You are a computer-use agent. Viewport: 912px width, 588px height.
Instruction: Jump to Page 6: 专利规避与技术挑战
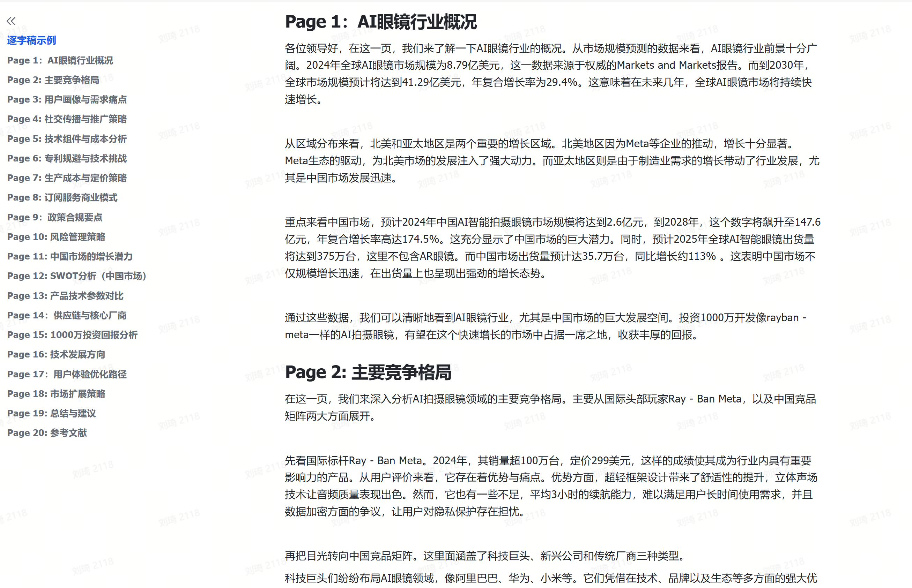click(67, 158)
